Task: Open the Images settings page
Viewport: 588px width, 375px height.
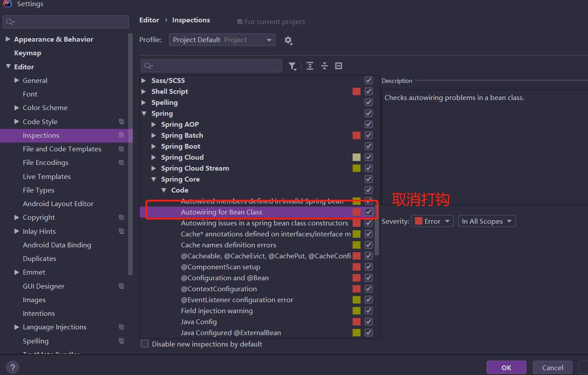Action: (34, 300)
